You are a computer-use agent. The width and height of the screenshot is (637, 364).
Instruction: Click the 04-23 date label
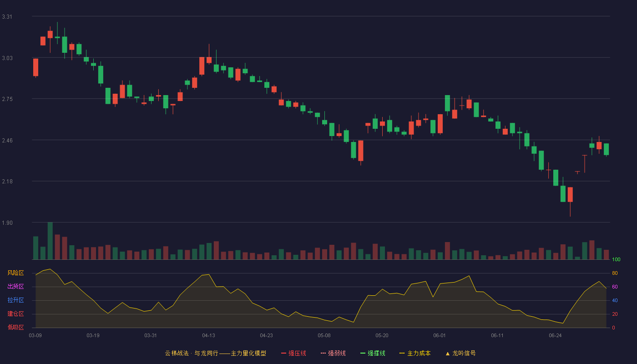[266, 335]
